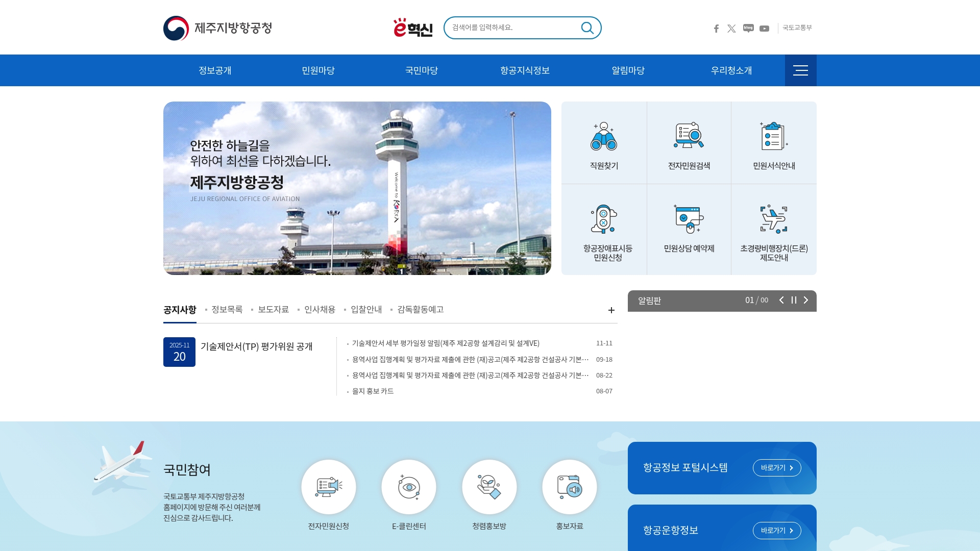Switch to the 감독활동예고 tab
Image resolution: width=980 pixels, height=551 pixels.
pos(421,310)
